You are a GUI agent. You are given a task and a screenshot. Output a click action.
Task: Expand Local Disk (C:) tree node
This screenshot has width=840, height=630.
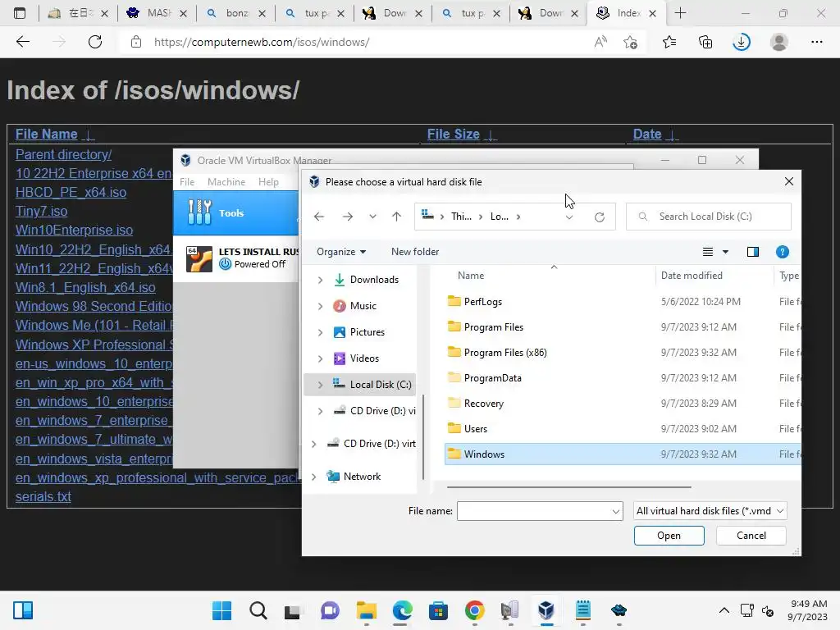coord(320,385)
